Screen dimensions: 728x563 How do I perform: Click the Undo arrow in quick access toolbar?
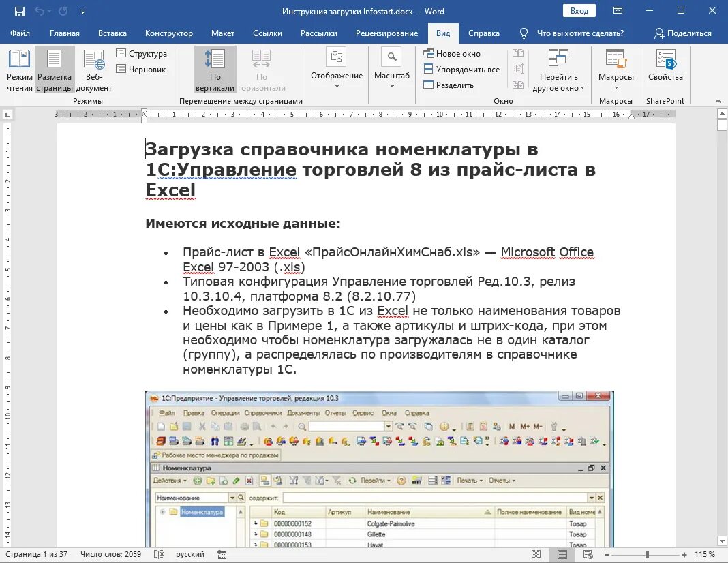40,11
